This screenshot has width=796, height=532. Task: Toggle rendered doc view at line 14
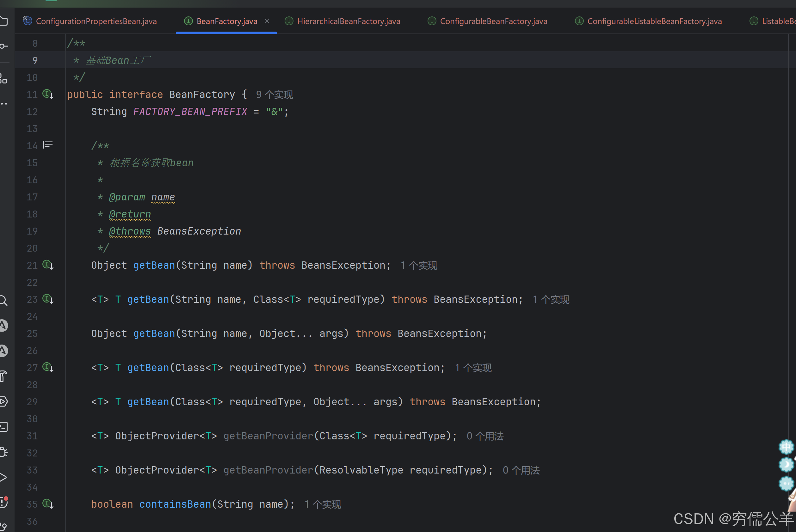(48, 145)
